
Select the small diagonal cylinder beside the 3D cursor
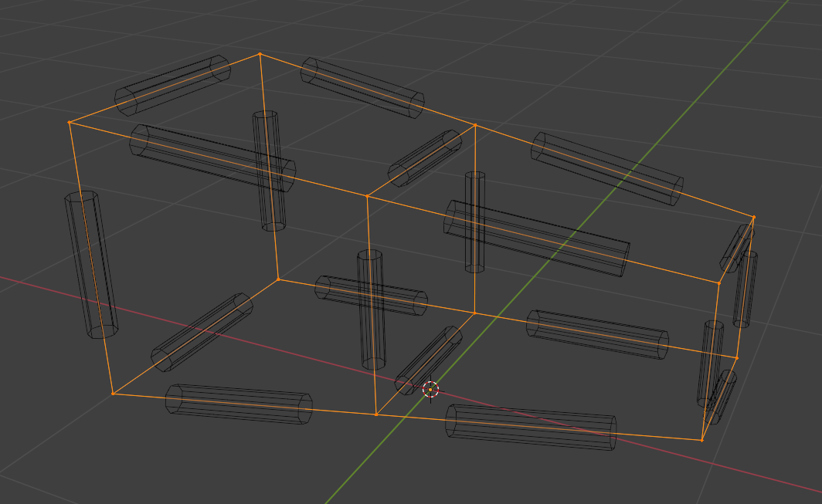pyautogui.click(x=428, y=359)
